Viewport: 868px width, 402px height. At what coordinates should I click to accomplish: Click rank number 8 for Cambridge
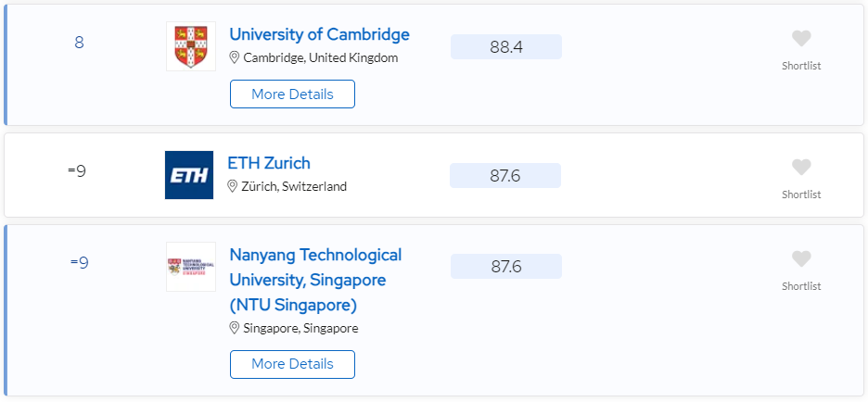[x=79, y=43]
